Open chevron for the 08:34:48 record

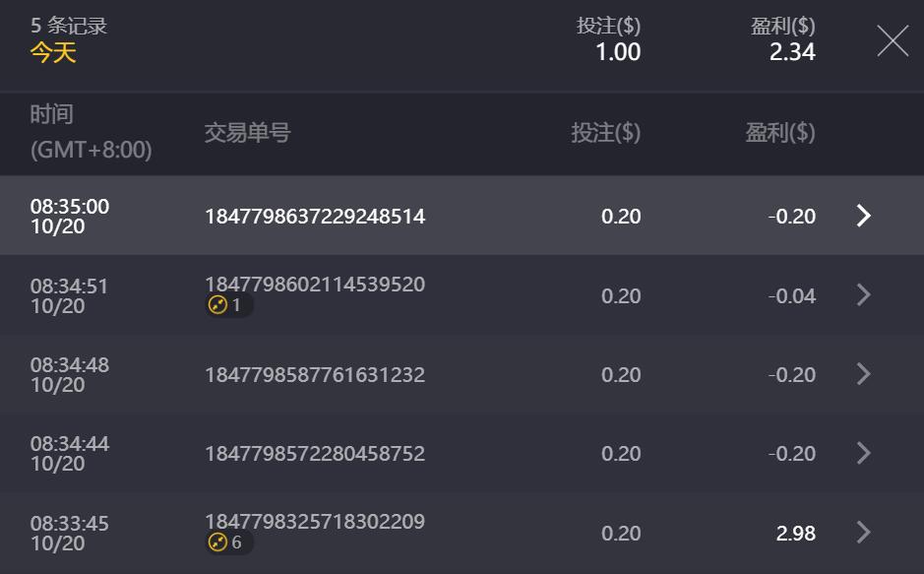864,373
